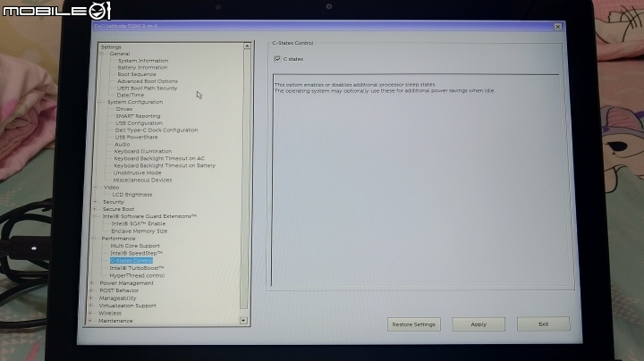Screen dimensions: 644x361
Task: Expand the Power Management node
Action: (92, 283)
